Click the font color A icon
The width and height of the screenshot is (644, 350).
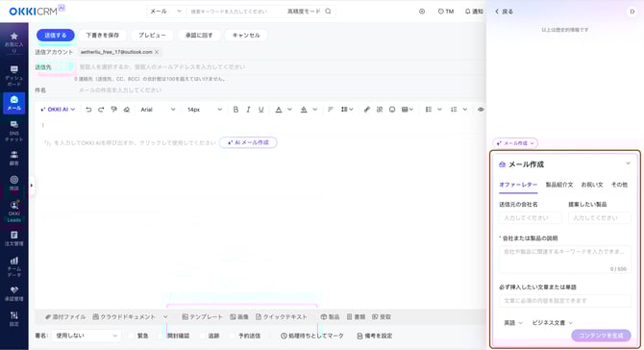(279, 110)
